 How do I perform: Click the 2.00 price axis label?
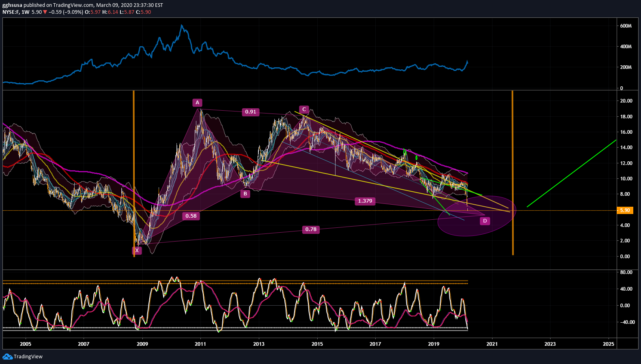(x=625, y=241)
